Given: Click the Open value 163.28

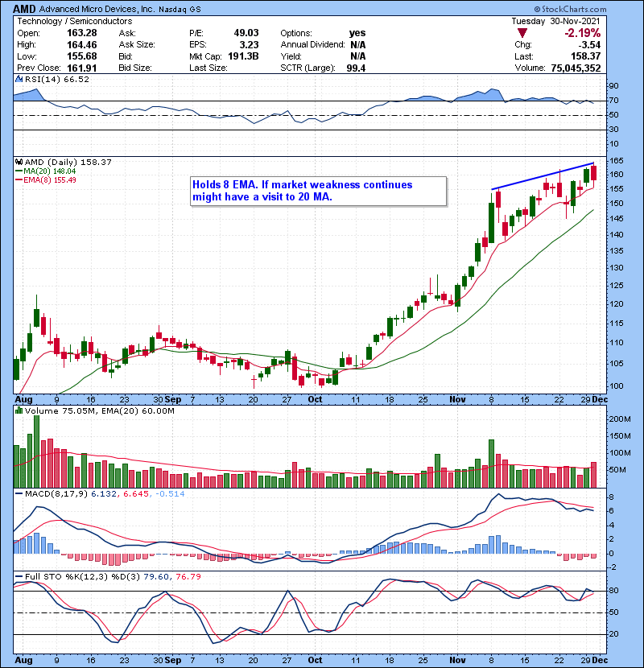Looking at the screenshot, I should tap(82, 33).
